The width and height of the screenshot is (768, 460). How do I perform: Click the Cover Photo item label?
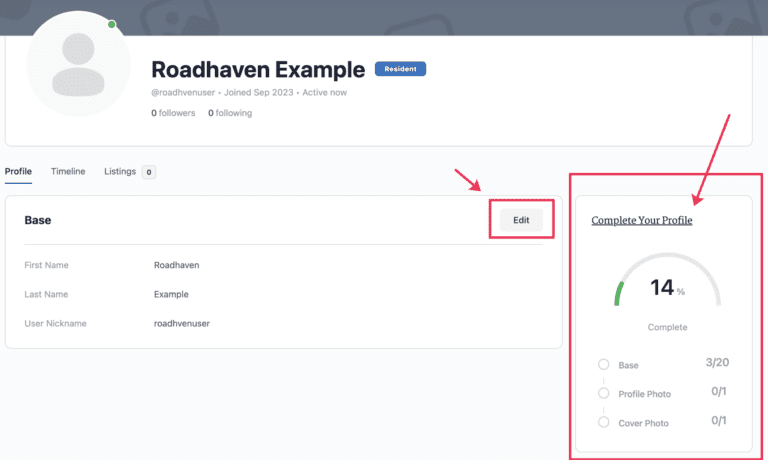643,423
